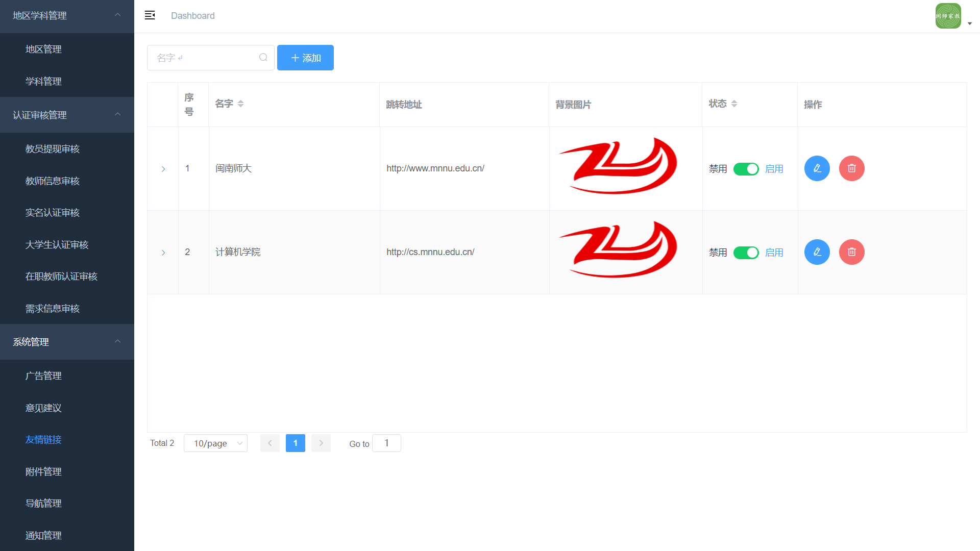Open 广告管理 in the sidebar
Image resolution: width=980 pixels, height=551 pixels.
(x=43, y=376)
